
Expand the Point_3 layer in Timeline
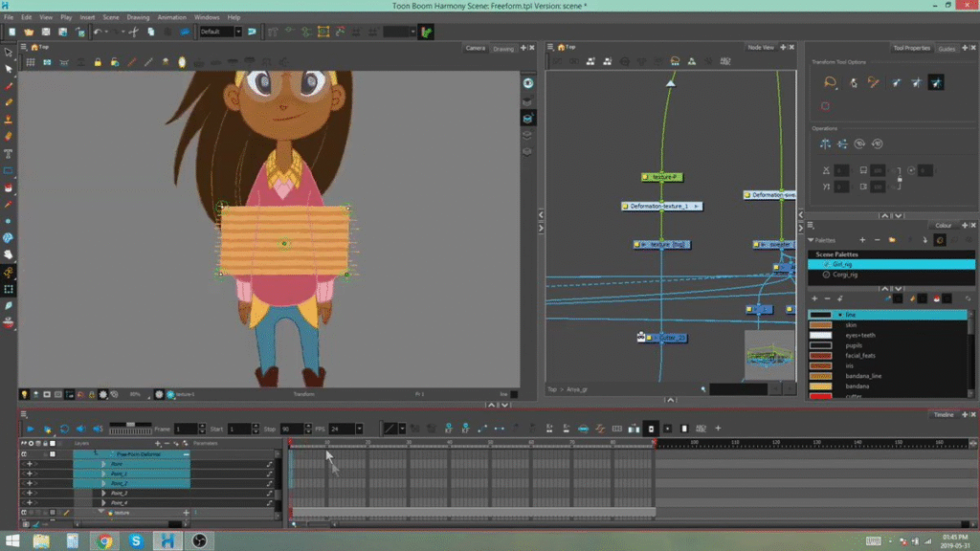pyautogui.click(x=103, y=494)
